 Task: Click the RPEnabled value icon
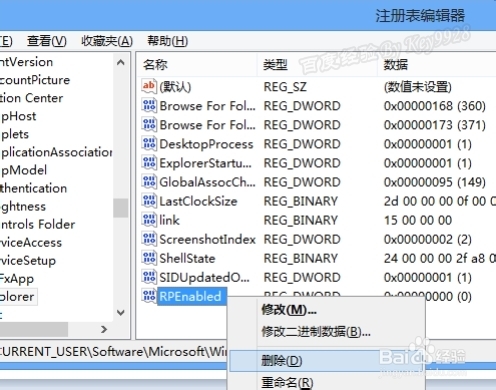coord(149,296)
